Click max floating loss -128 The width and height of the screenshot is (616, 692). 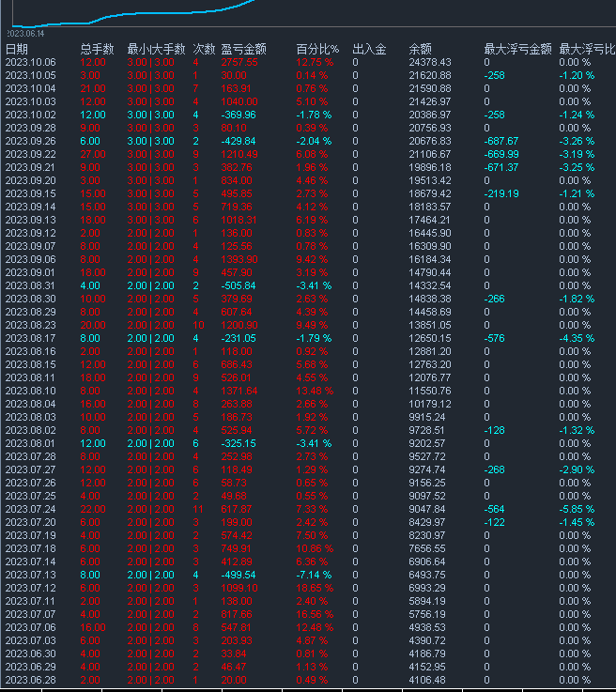[x=494, y=430]
